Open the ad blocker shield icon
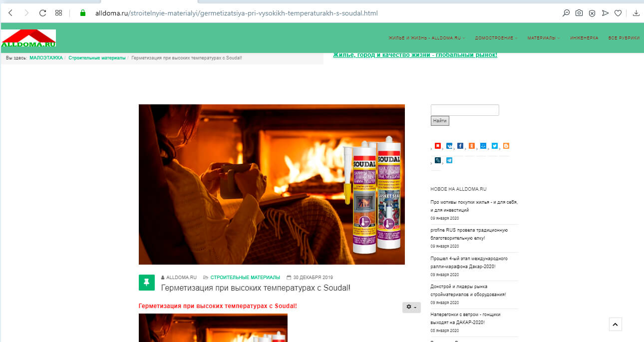 [x=592, y=13]
